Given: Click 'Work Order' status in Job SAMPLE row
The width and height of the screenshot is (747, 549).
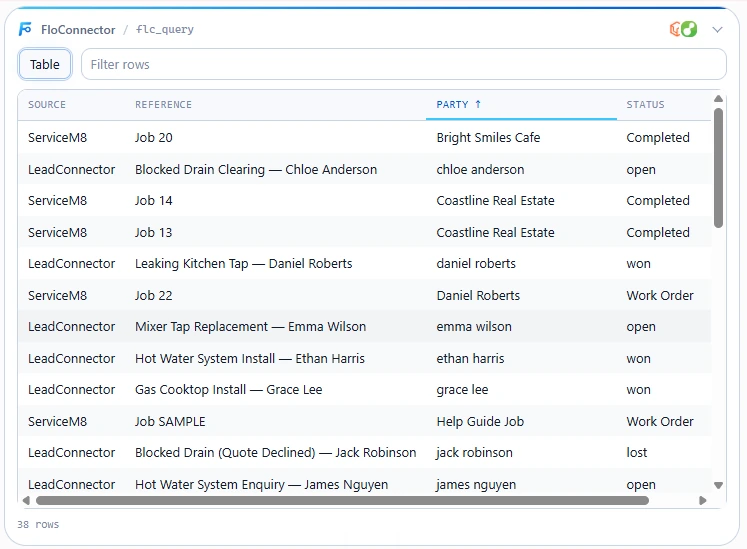Looking at the screenshot, I should click(x=660, y=422).
